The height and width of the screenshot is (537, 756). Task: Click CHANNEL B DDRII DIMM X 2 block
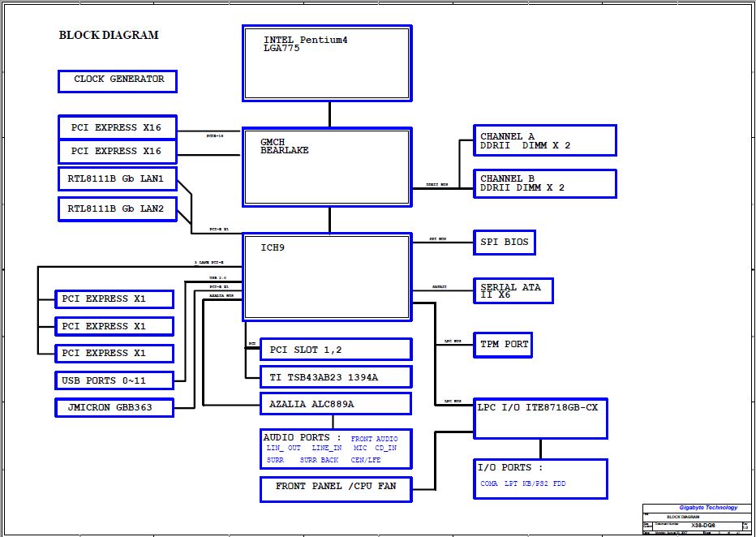click(545, 183)
